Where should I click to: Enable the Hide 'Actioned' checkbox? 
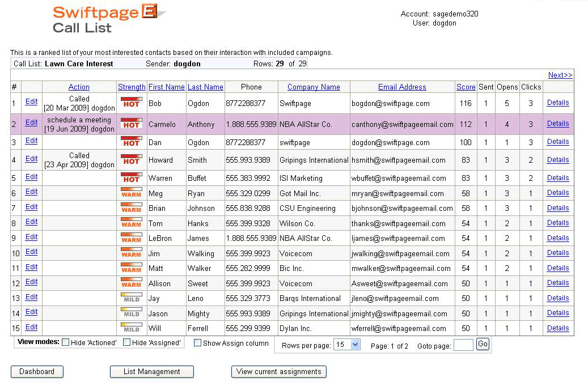[x=66, y=343]
